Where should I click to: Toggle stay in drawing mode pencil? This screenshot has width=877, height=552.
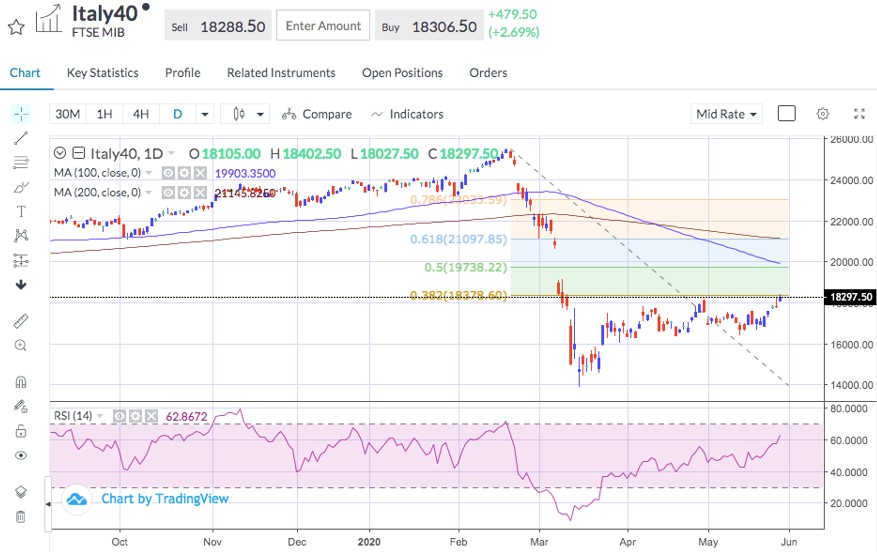coord(21,406)
